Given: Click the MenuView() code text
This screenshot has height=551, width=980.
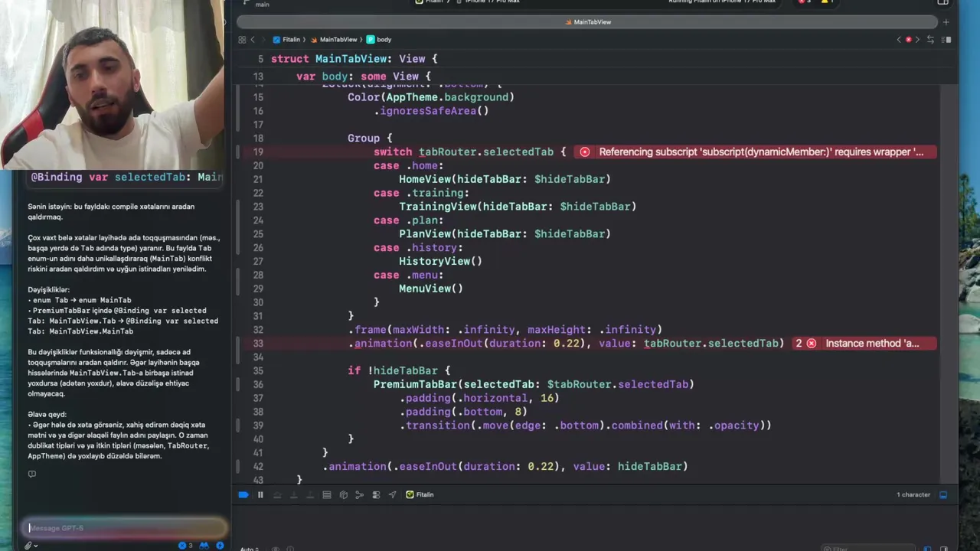Looking at the screenshot, I should pos(431,289).
